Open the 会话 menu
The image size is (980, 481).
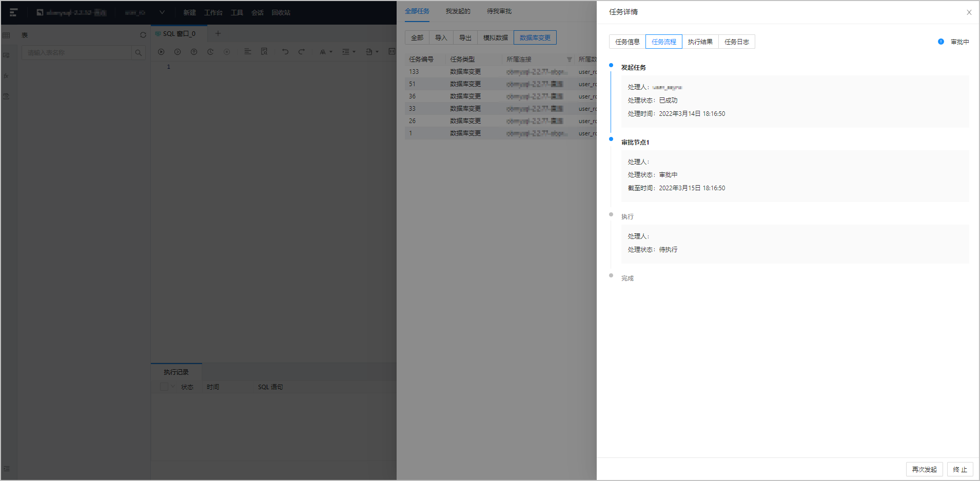257,13
